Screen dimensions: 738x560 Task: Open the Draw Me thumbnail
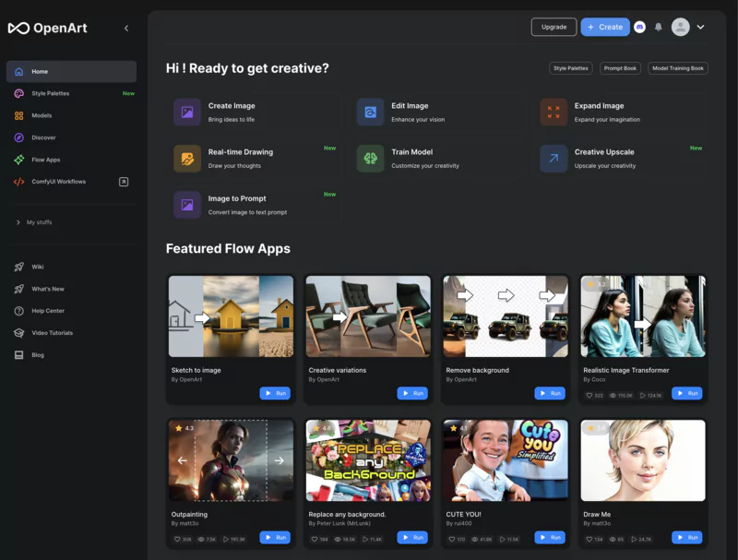click(x=643, y=460)
